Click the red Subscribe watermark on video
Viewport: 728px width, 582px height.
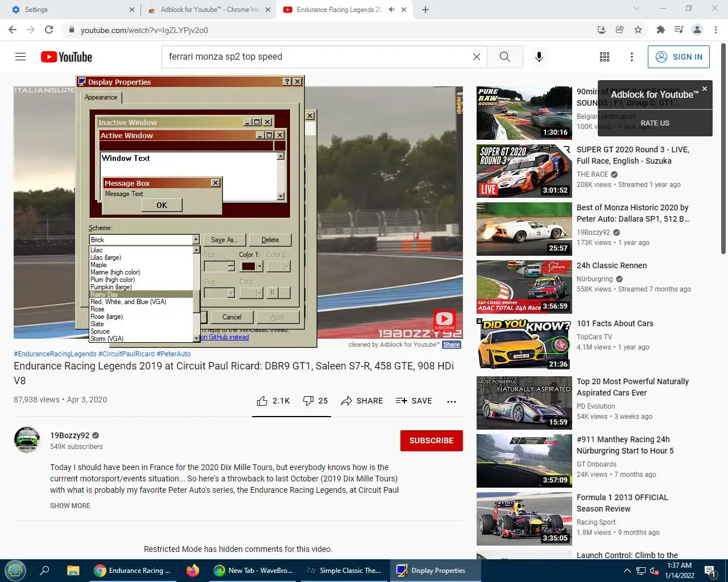pyautogui.click(x=444, y=320)
